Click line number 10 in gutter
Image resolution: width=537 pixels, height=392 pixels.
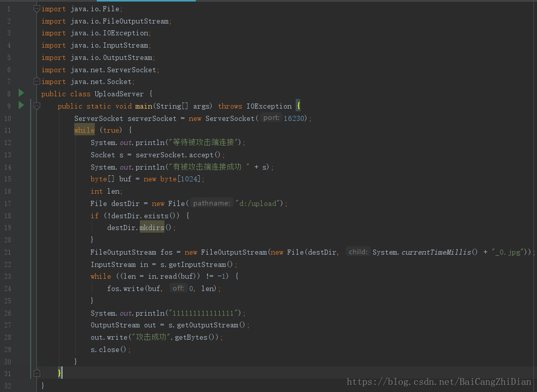[8, 118]
